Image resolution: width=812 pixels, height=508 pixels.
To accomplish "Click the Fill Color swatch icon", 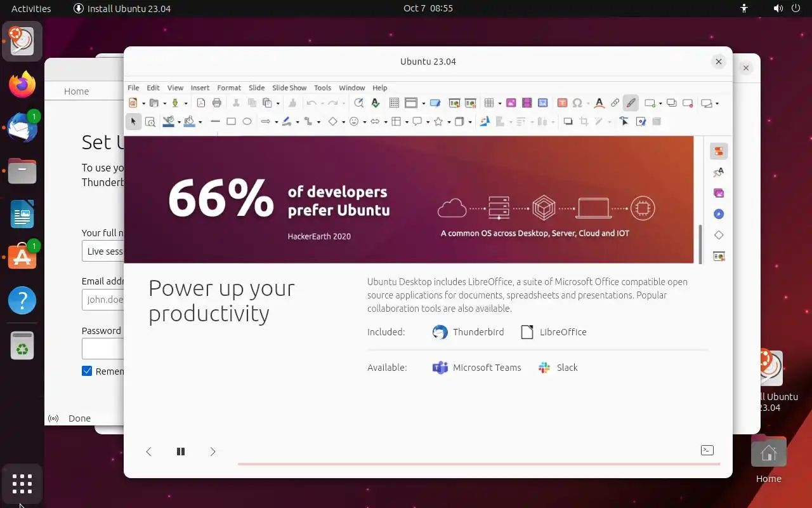I will [x=190, y=121].
